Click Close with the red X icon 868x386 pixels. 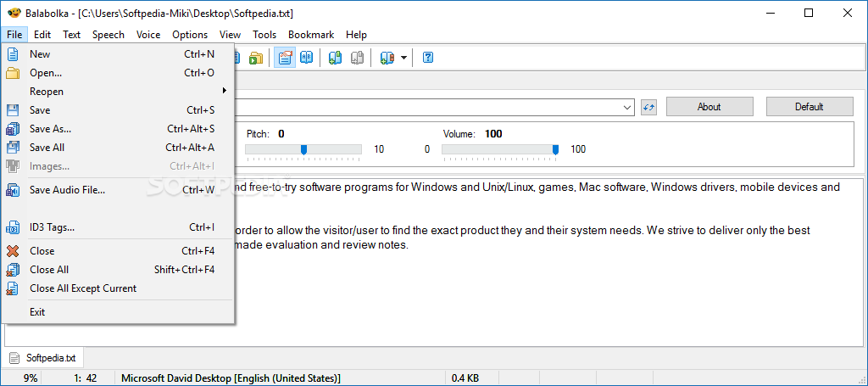tap(118, 251)
